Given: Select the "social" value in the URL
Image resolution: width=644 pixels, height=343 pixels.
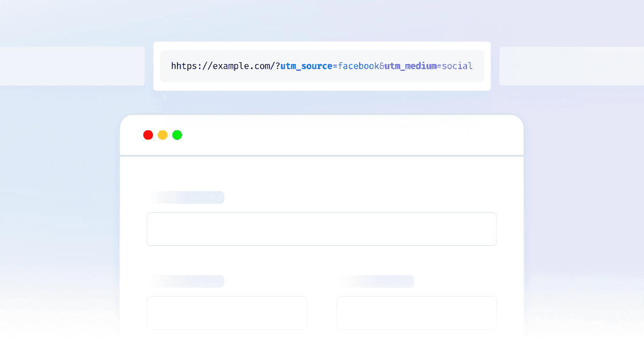Looking at the screenshot, I should (457, 66).
